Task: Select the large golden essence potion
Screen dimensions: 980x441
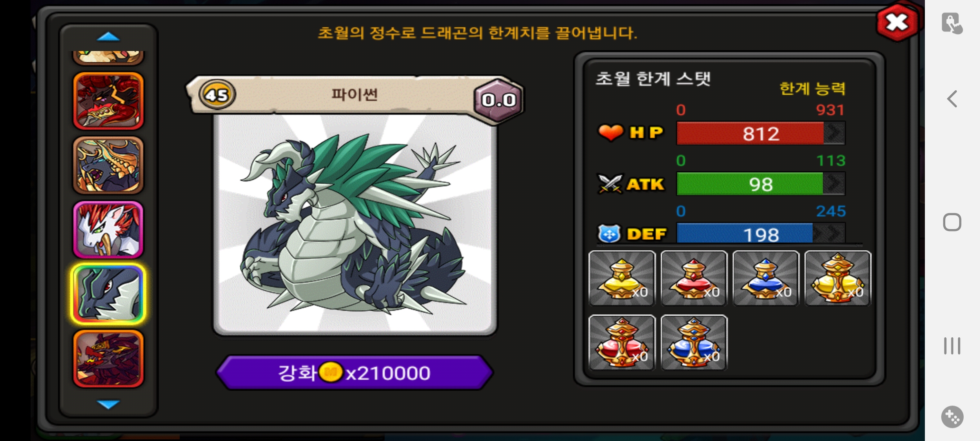Action: pyautogui.click(x=837, y=278)
